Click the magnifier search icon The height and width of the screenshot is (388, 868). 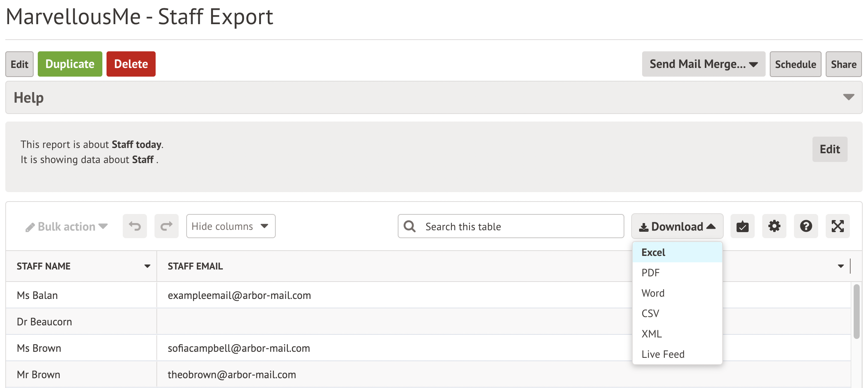click(x=409, y=226)
